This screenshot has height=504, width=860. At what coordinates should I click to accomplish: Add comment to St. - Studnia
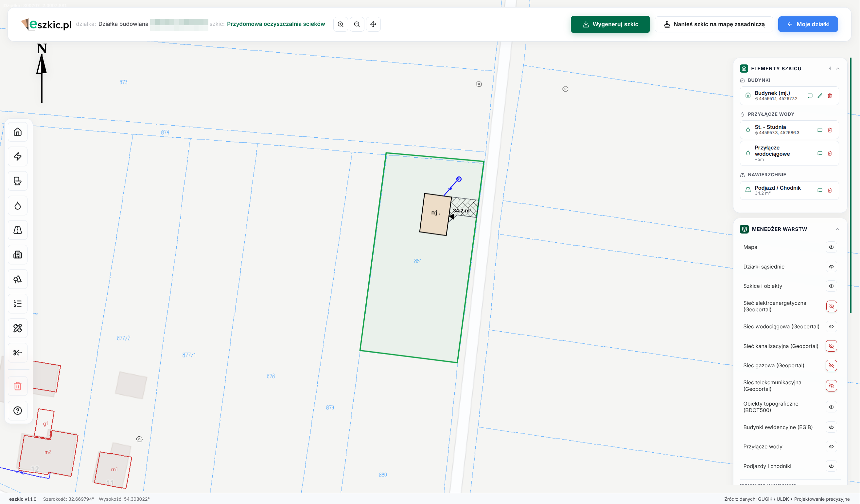coord(820,130)
